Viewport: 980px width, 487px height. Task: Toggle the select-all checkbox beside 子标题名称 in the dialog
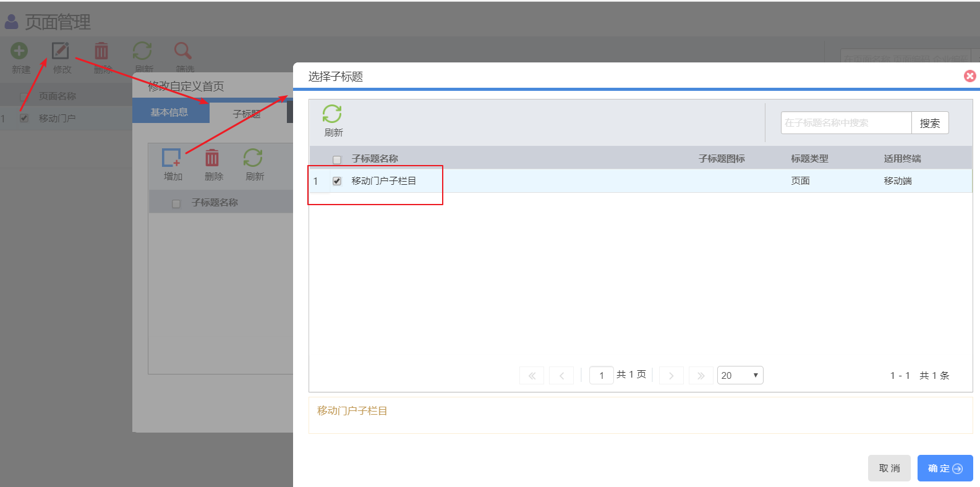click(337, 159)
